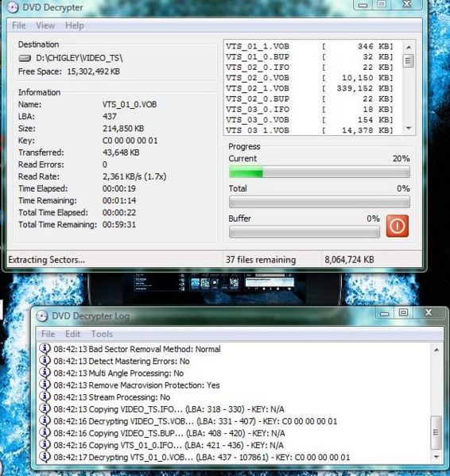Select VTS_03_0.VOB in the file list
Viewport: 450px width, 476px height.
[x=309, y=120]
